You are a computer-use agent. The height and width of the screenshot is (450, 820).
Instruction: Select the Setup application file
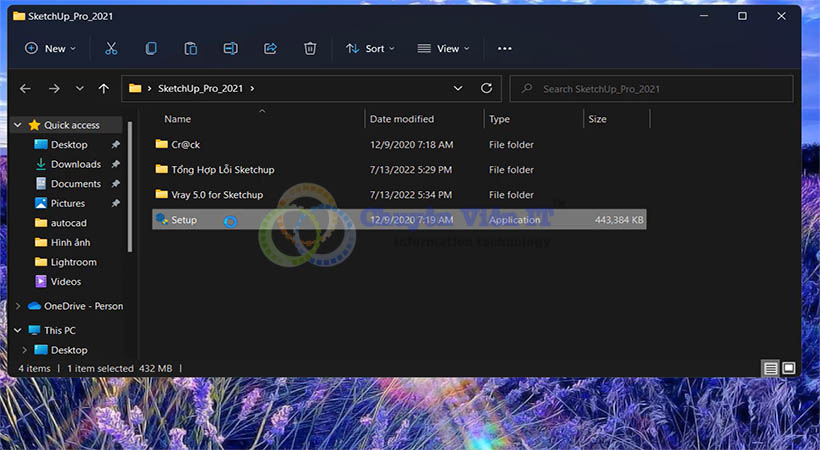(184, 219)
